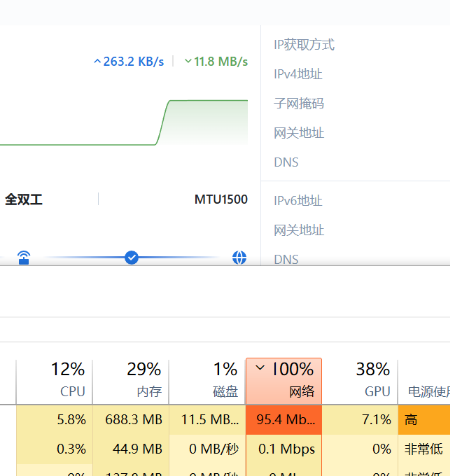Sort processes by 内存 column
This screenshot has height=476, width=450.
pos(131,381)
